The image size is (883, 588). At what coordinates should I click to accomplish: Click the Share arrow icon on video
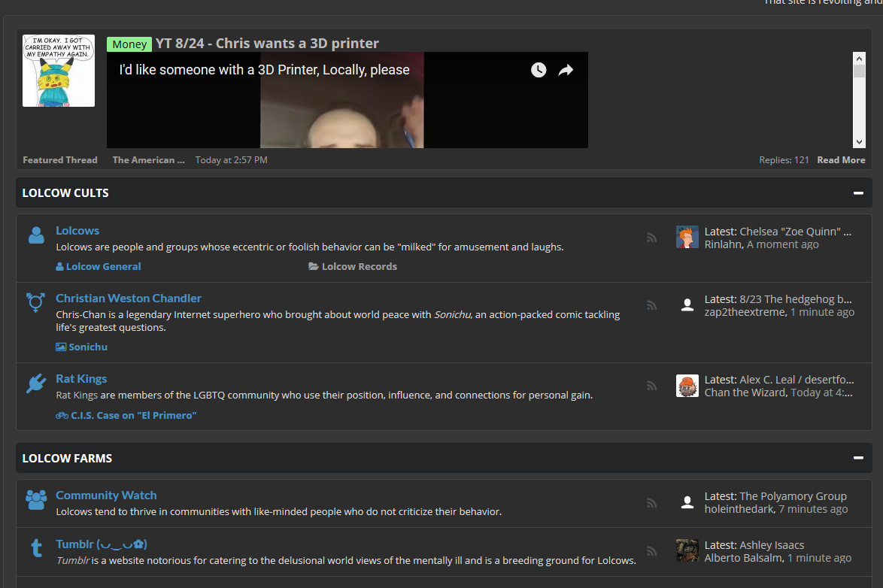[566, 70]
